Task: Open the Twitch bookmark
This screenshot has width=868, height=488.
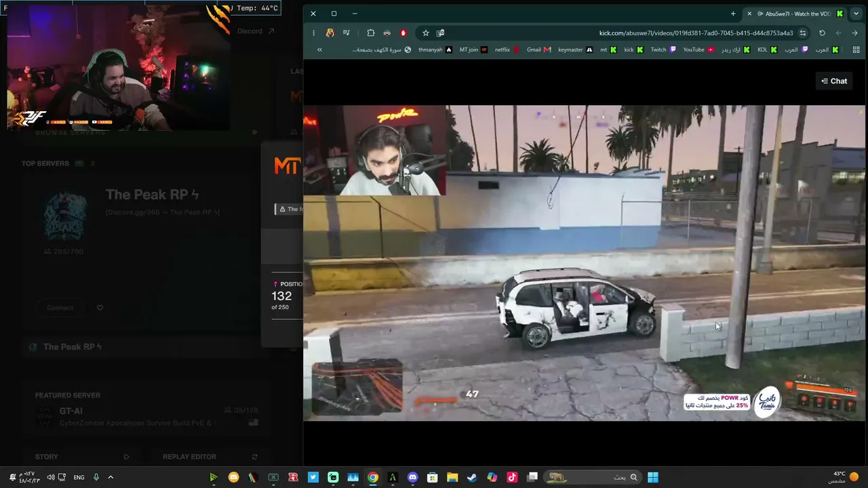Action: (663, 49)
